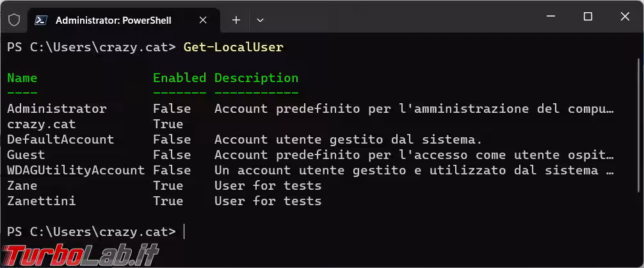
Task: Maximize the terminal window
Action: click(x=588, y=17)
